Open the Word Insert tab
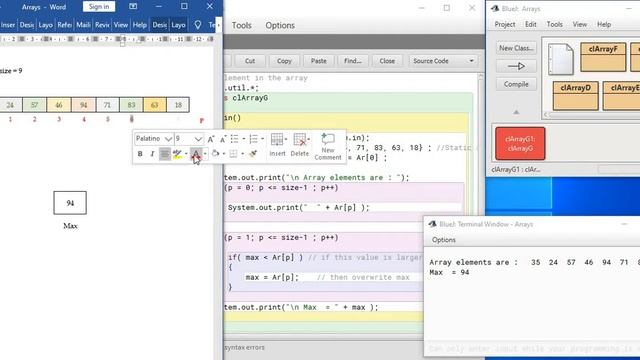This screenshot has width=640, height=360. click(8, 25)
